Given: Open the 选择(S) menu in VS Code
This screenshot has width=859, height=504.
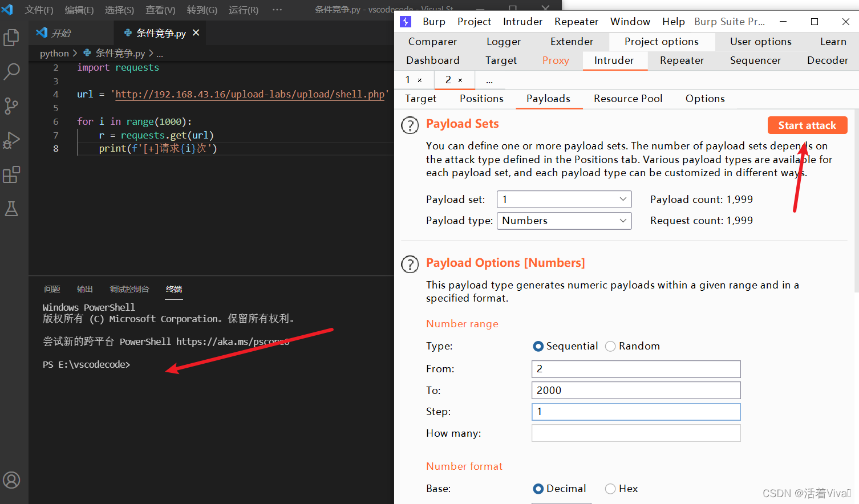Looking at the screenshot, I should coord(119,10).
